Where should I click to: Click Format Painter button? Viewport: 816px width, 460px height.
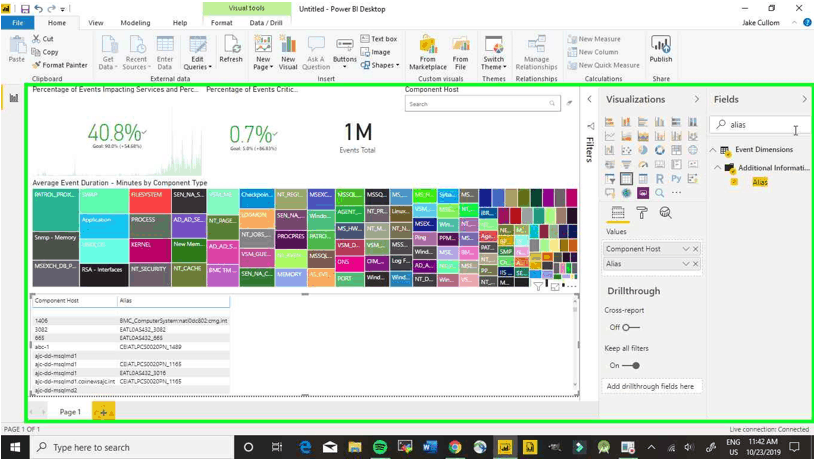59,65
